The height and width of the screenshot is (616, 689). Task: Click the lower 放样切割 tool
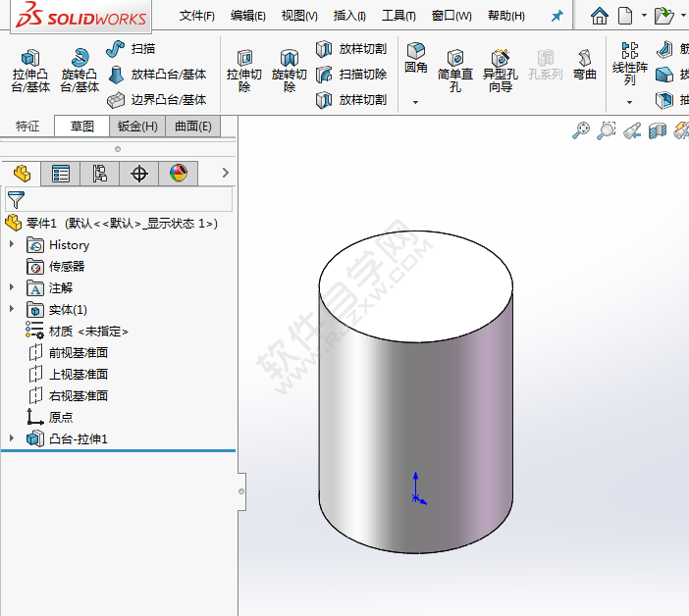coord(351,100)
